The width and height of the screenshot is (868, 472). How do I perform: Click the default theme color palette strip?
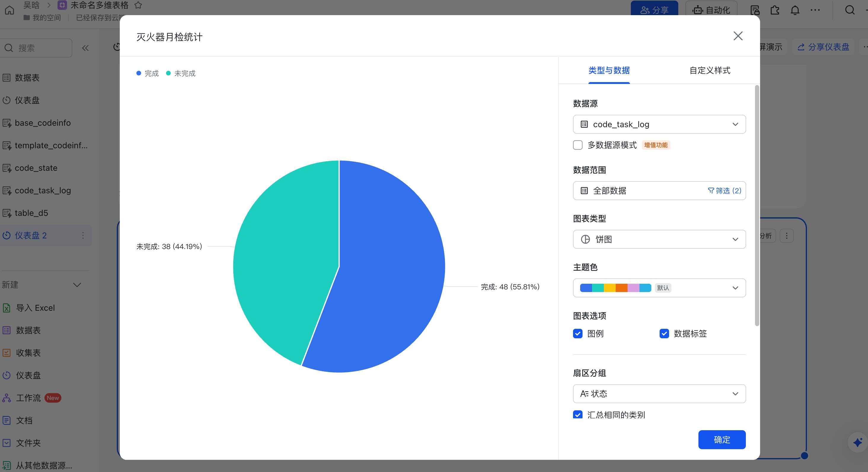point(615,288)
